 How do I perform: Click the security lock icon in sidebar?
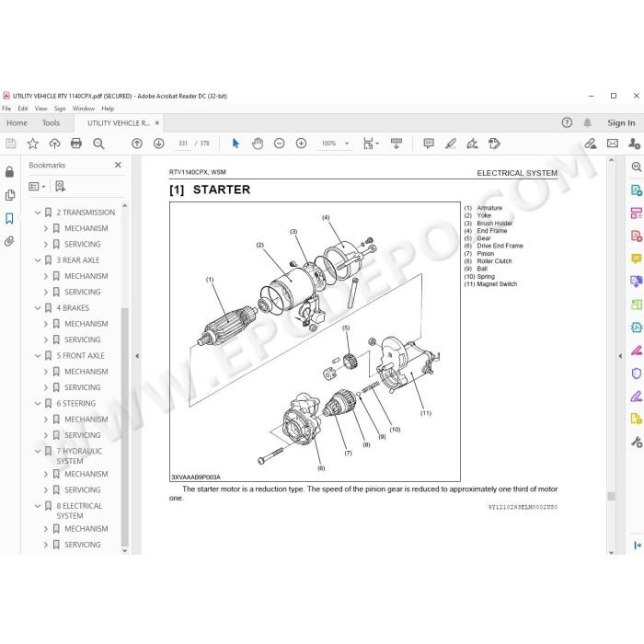tap(9, 172)
